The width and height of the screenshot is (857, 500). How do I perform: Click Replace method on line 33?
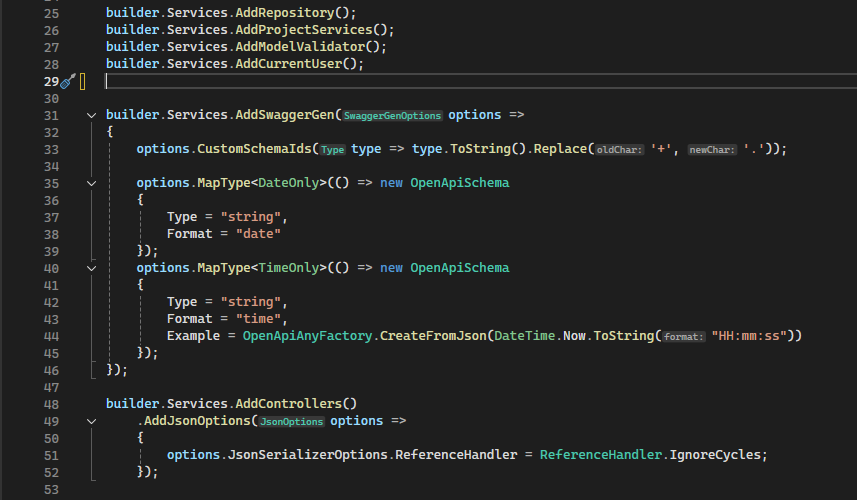tap(560, 149)
